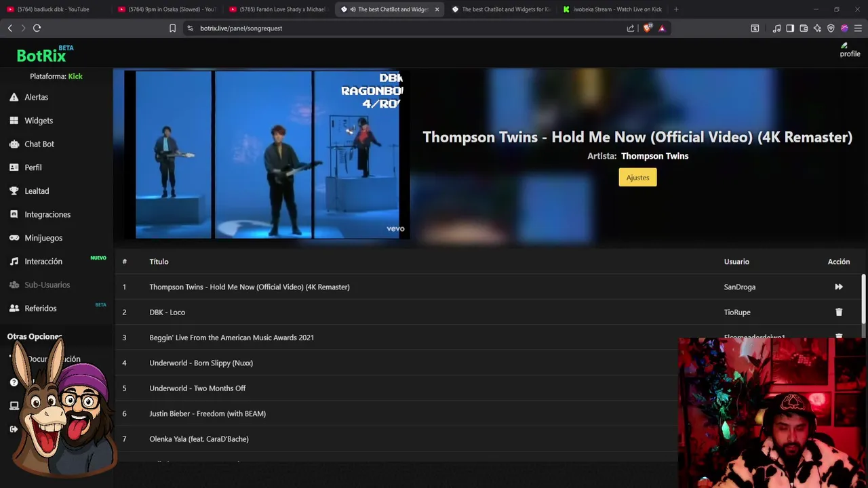
Task: Click the Acción column header
Action: (x=839, y=262)
